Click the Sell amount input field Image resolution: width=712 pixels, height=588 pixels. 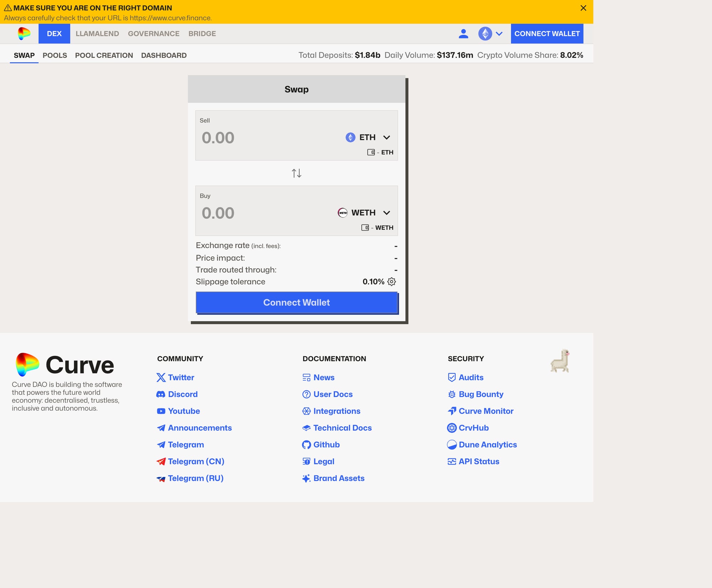click(249, 137)
